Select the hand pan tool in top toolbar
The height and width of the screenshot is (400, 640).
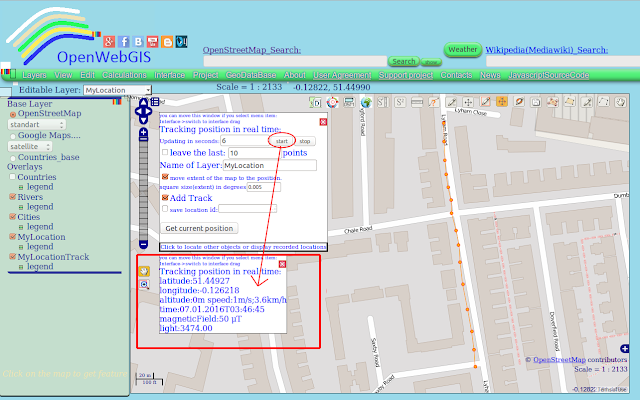(x=620, y=102)
